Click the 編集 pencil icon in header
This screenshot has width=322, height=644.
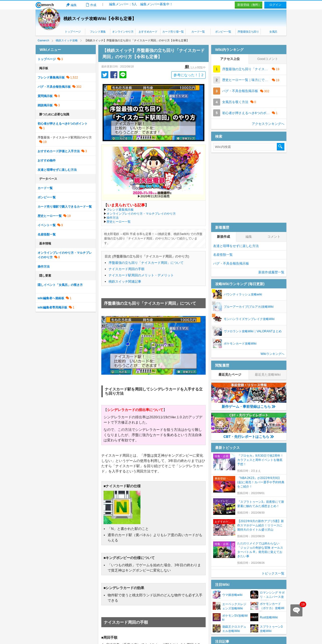pos(68,5)
